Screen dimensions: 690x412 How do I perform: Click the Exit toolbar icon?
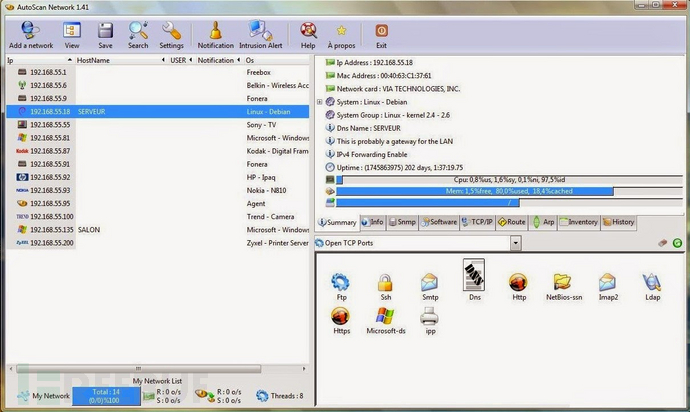click(x=381, y=35)
